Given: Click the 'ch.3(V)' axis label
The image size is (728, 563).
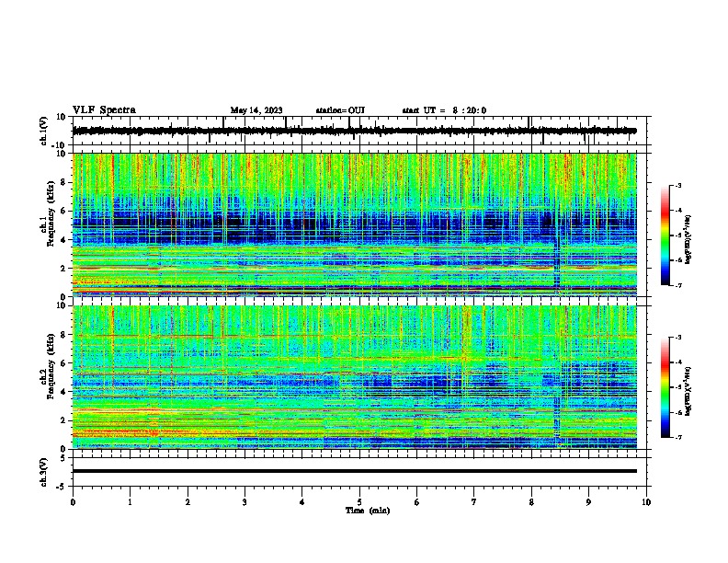Looking at the screenshot, I should click(44, 472).
